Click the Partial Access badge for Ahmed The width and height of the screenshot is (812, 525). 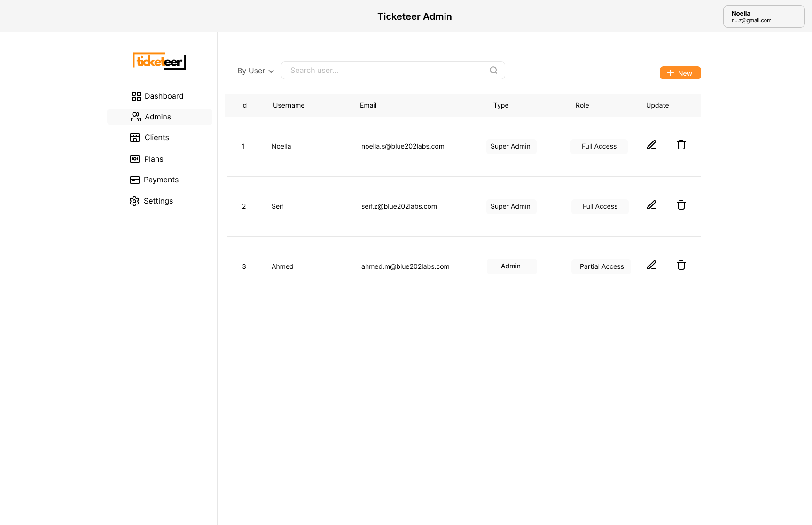click(x=601, y=266)
